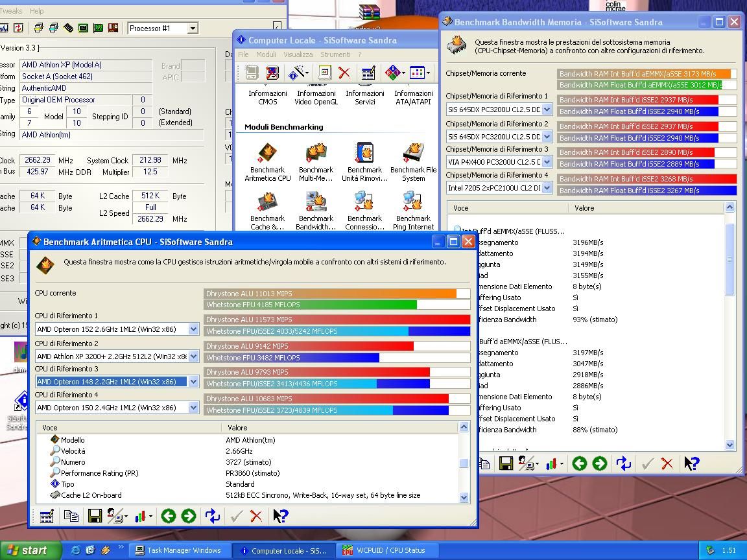Open Benchmark Ping Internet module icon

(x=412, y=202)
